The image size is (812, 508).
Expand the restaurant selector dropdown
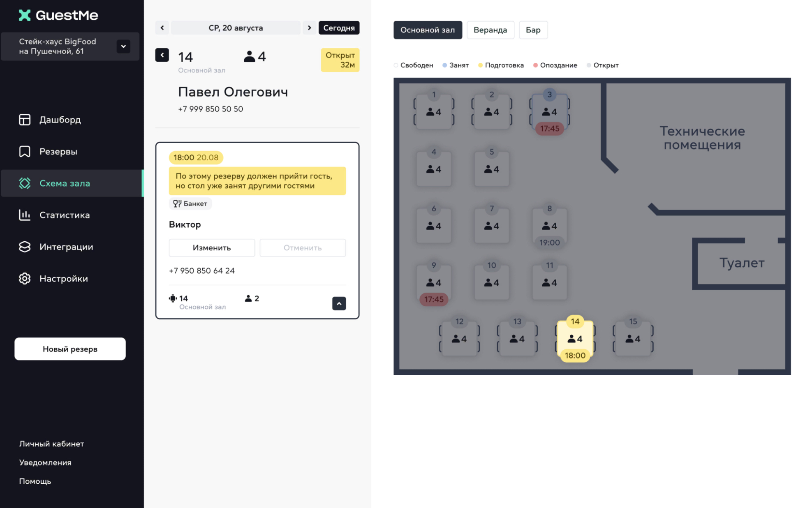[123, 46]
